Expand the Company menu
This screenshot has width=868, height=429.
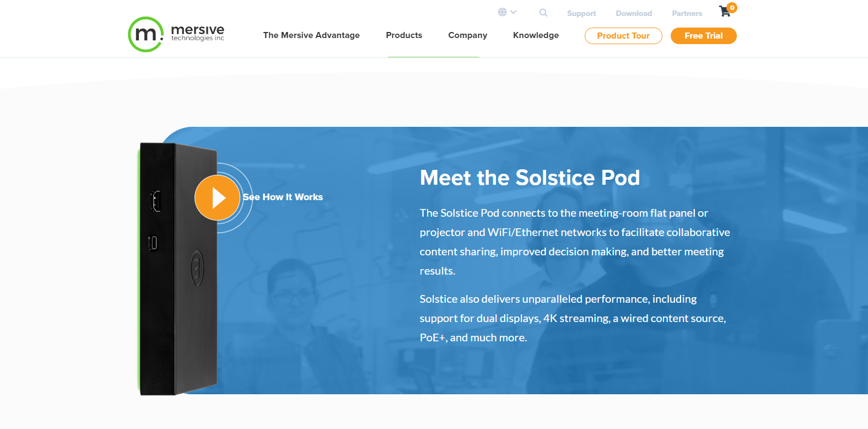pos(467,35)
